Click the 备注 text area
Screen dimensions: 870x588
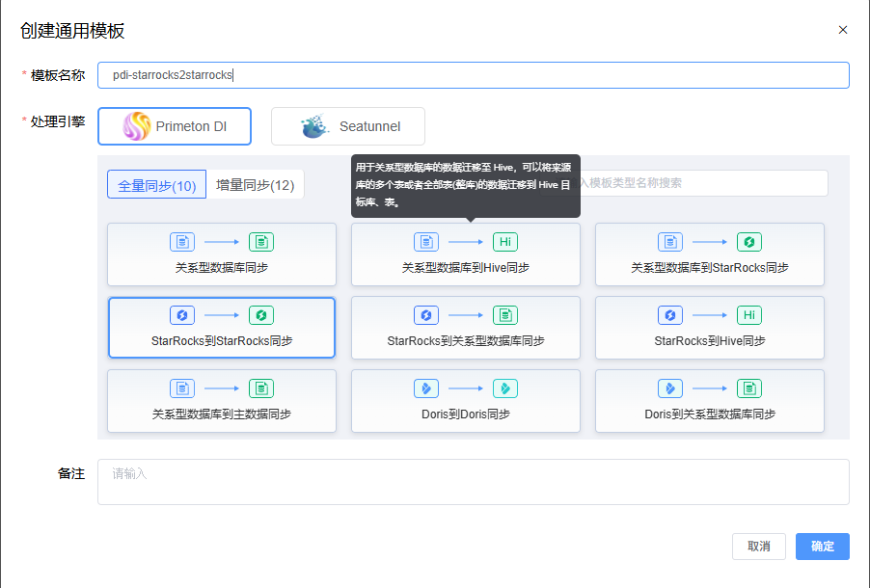point(473,481)
